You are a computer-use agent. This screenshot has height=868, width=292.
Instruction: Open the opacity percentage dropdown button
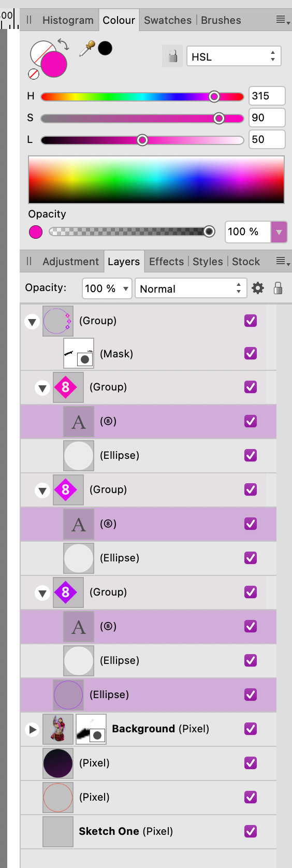click(279, 232)
